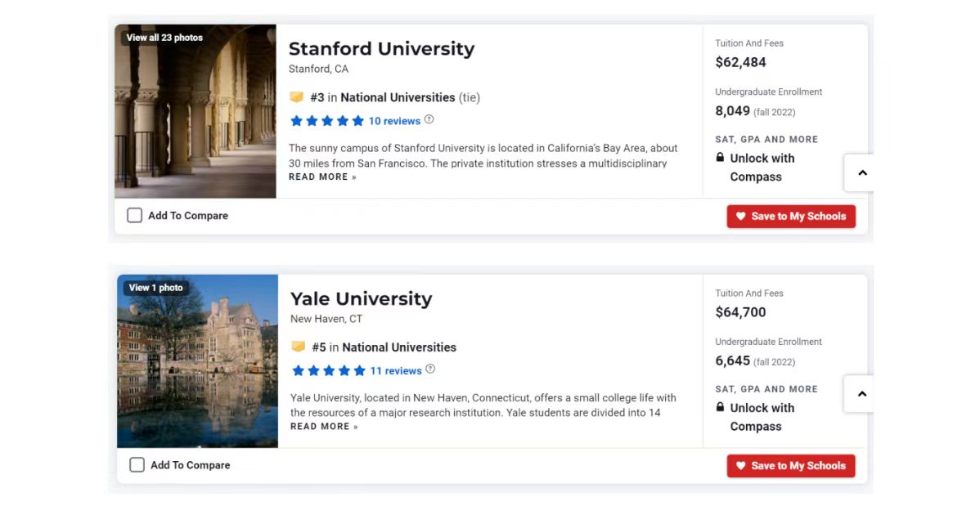Click the lock icon in Yale's Unlock with Compass
The width and height of the screenshot is (980, 524).
click(x=720, y=407)
